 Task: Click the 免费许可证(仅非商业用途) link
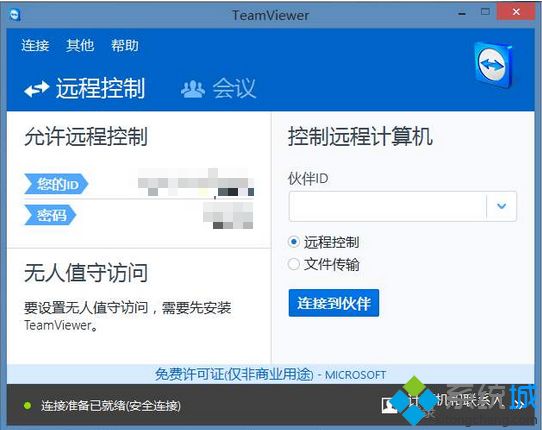click(234, 374)
